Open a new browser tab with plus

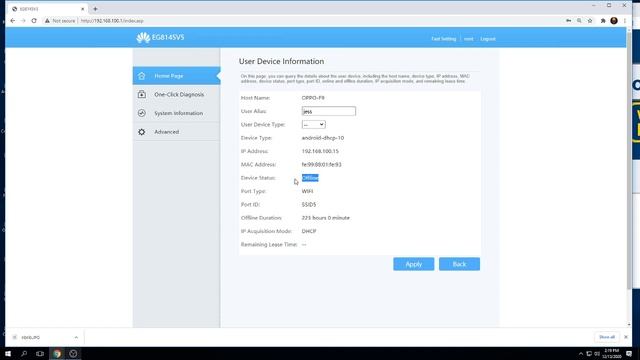[95, 9]
